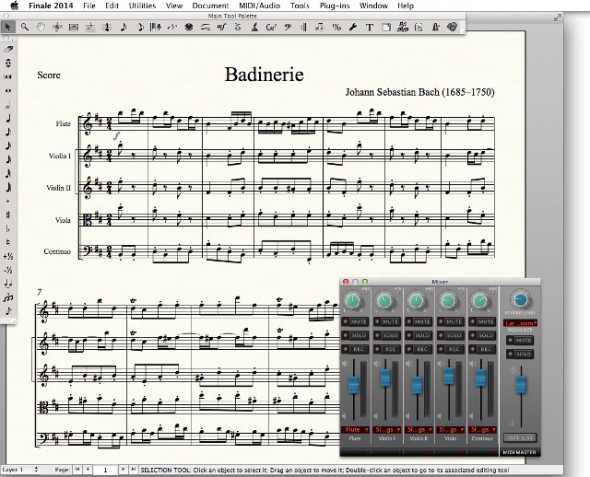Pick the bass Clef tool

(x=288, y=27)
